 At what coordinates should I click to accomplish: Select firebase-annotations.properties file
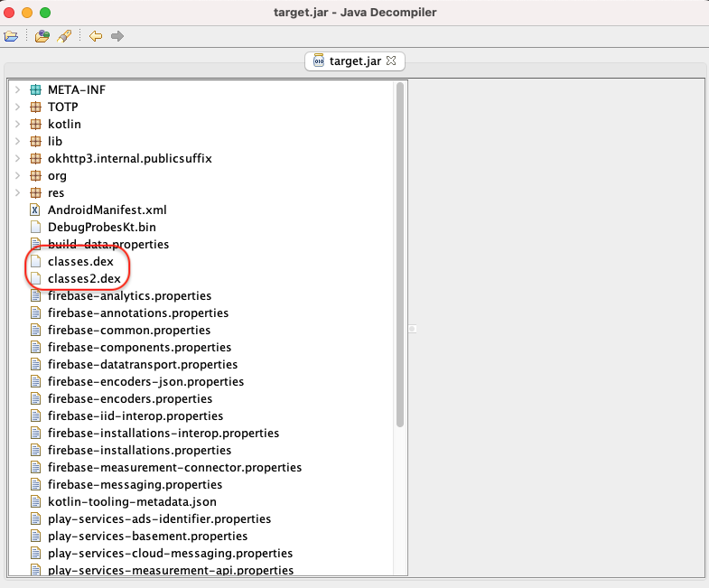138,313
